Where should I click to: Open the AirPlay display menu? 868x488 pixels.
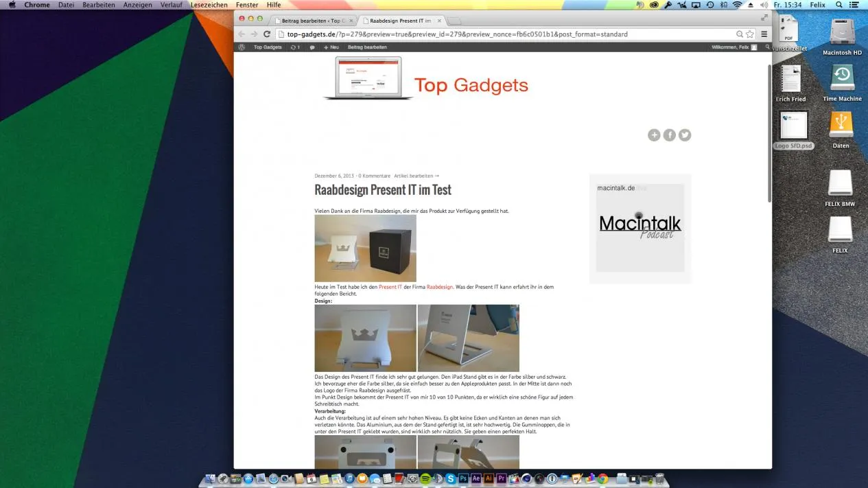point(696,5)
